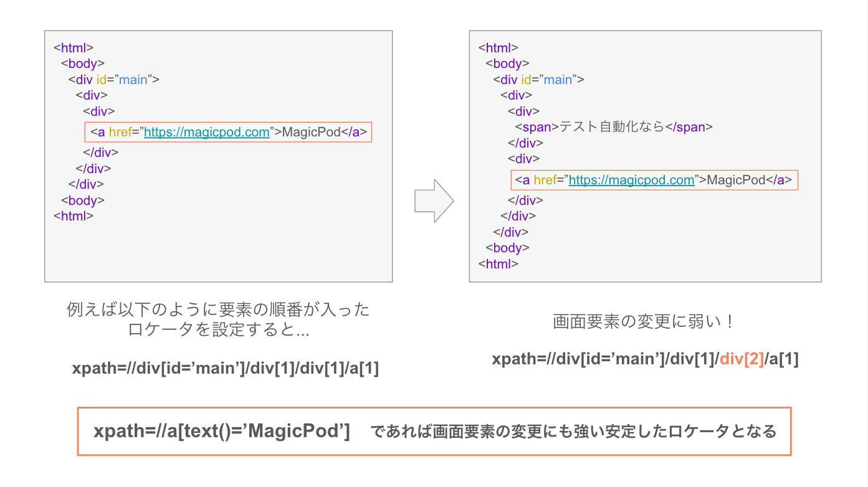Viewport: 868px width, 487px height.
Task: Select the <body> tag in right panel
Action: pyautogui.click(x=507, y=63)
